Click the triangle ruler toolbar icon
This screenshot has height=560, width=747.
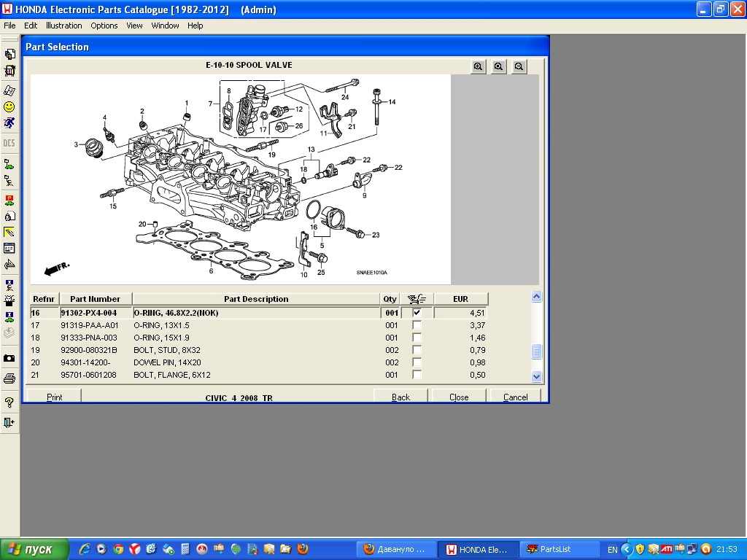[9, 264]
